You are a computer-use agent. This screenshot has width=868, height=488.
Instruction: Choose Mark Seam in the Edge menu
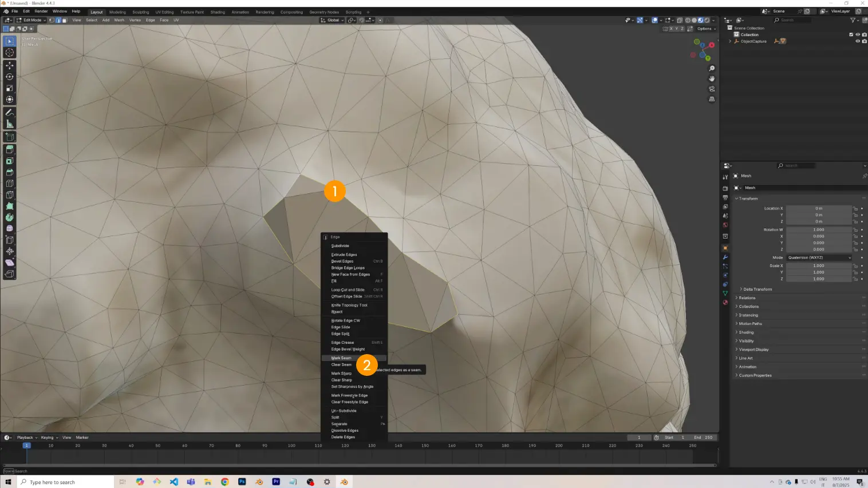341,358
